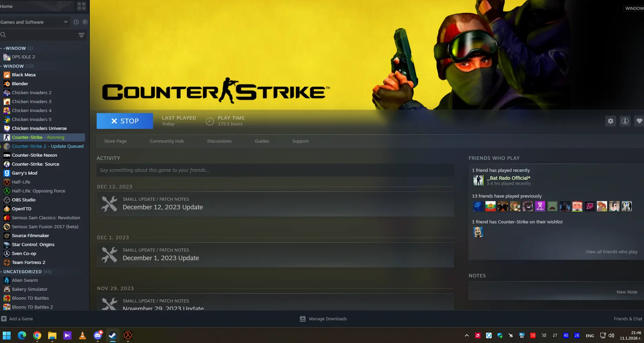Collapse the UNCATEGORIZED (45) section
The image size is (644, 343).
(26, 272)
